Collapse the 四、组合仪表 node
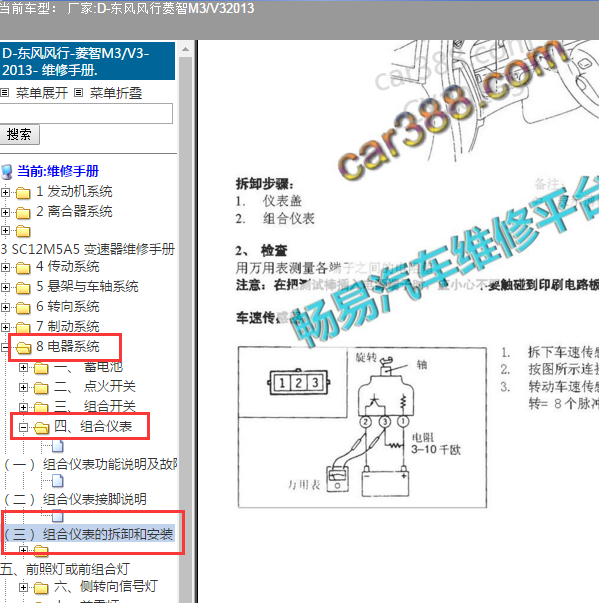The height and width of the screenshot is (603, 599). (x=23, y=427)
